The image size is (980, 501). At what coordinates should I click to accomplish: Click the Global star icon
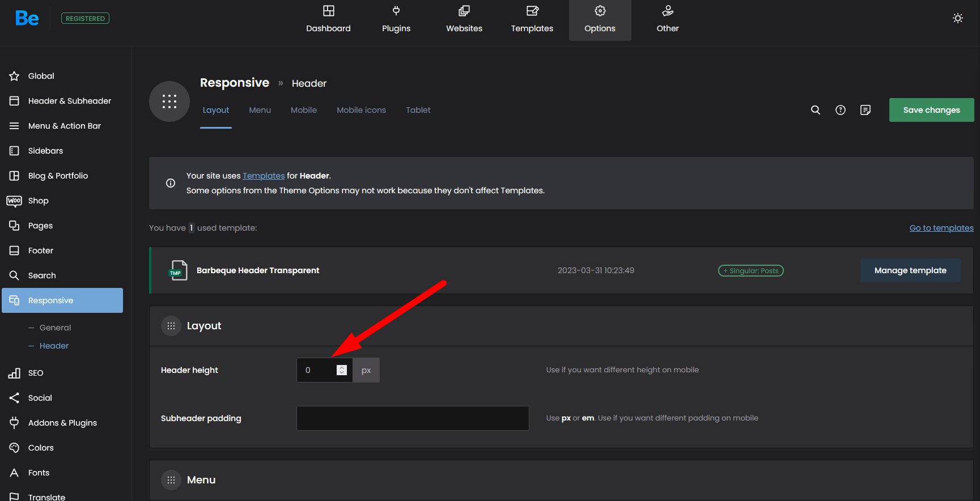pos(14,76)
